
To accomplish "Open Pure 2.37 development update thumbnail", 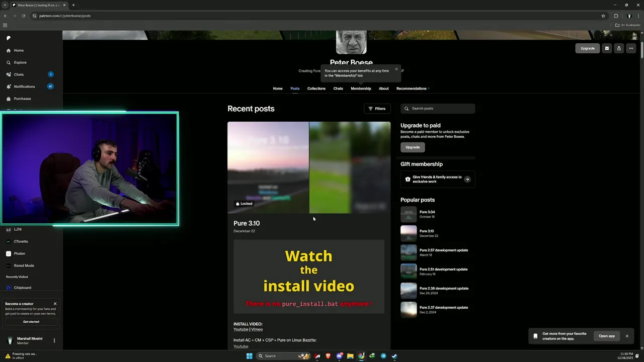I will 409,310.
